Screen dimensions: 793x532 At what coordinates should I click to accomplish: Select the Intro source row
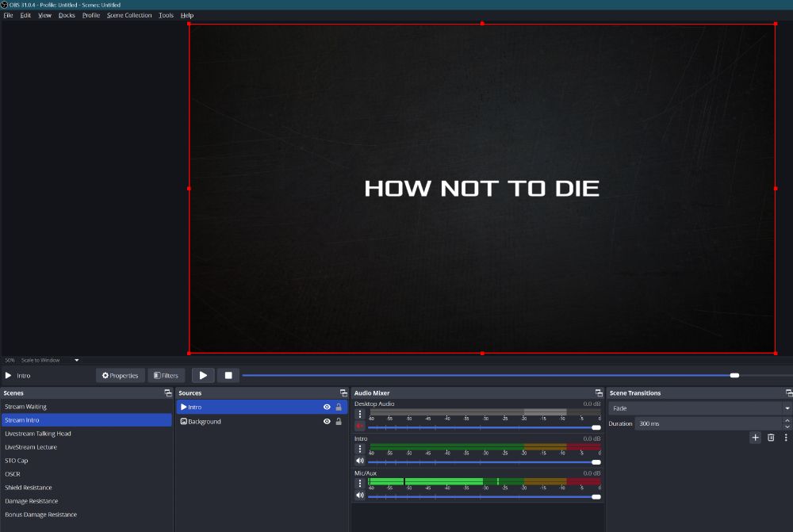[x=262, y=407]
